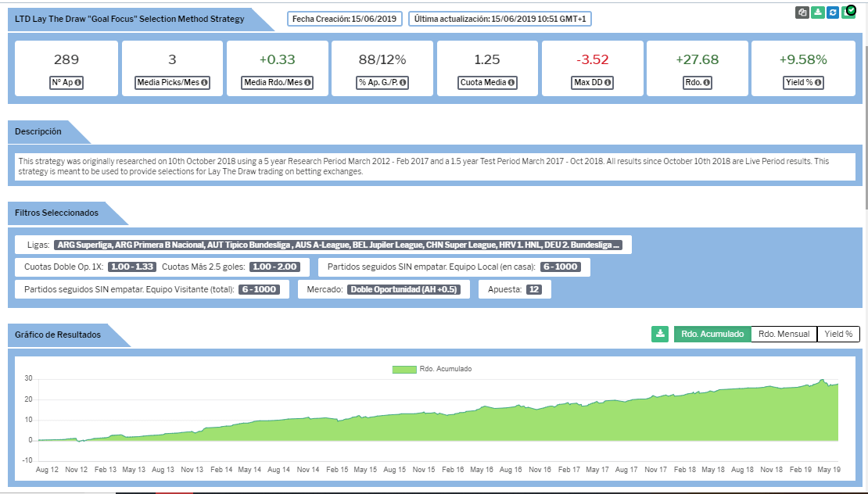
Task: Click the Descripción section header
Action: click(x=38, y=131)
